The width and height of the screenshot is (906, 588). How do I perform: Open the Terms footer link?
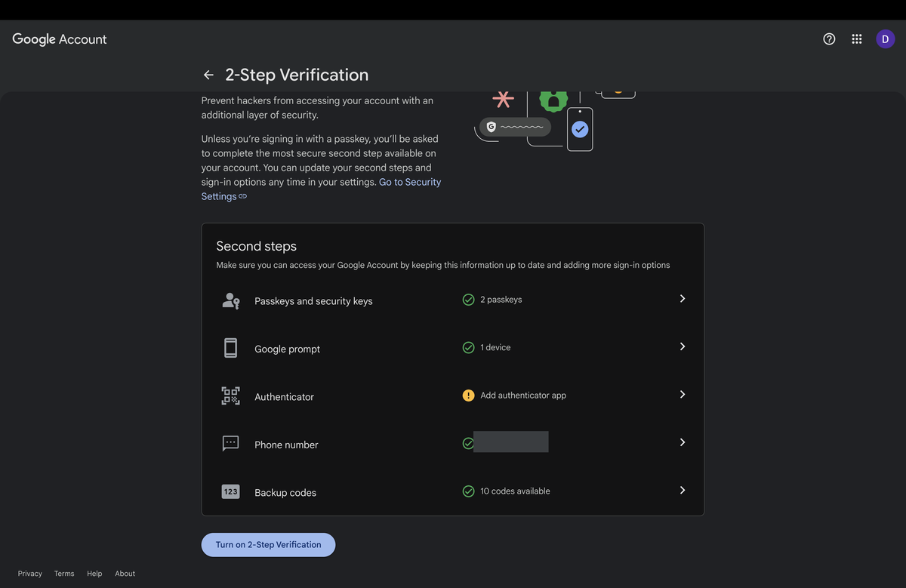[x=64, y=574]
